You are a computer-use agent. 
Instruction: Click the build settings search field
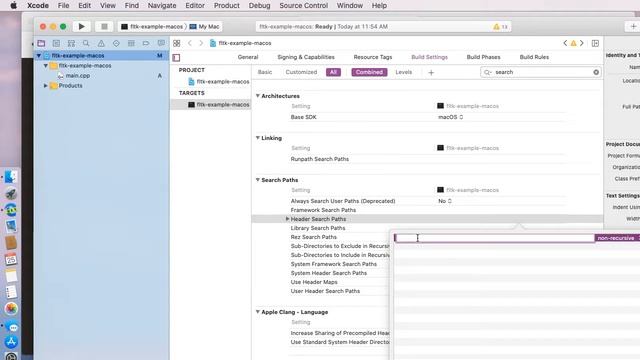point(540,72)
